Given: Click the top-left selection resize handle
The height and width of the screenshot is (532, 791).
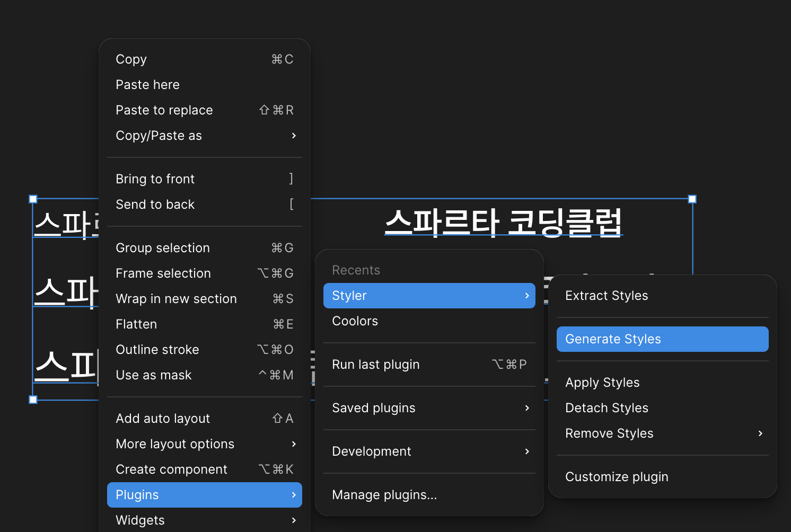Looking at the screenshot, I should click(33, 199).
